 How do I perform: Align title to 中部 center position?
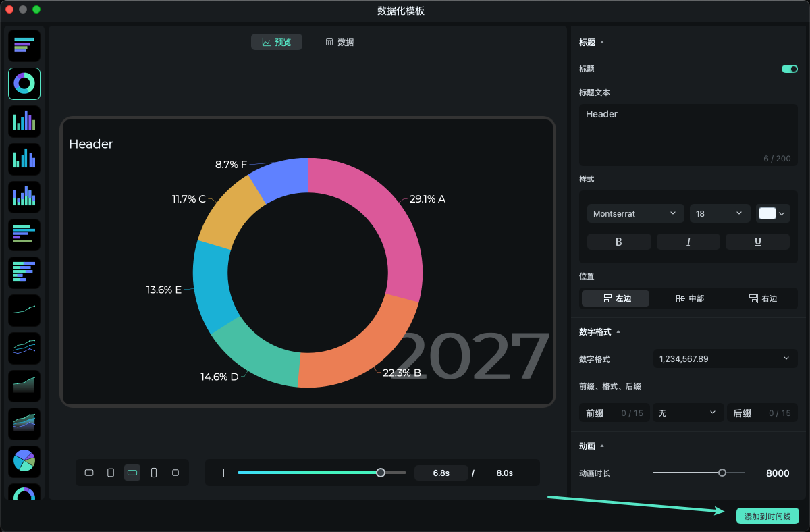[689, 298]
